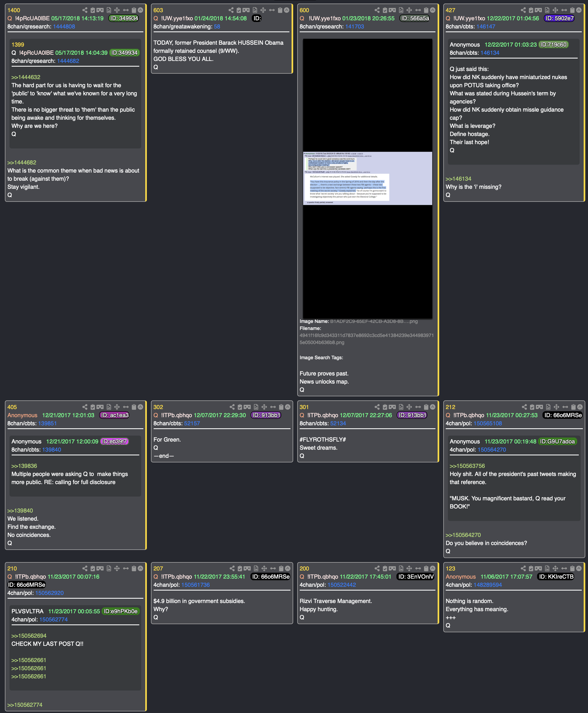Click the four-arrow move icon on post 302
The width and height of the screenshot is (588, 713).
[x=264, y=407]
